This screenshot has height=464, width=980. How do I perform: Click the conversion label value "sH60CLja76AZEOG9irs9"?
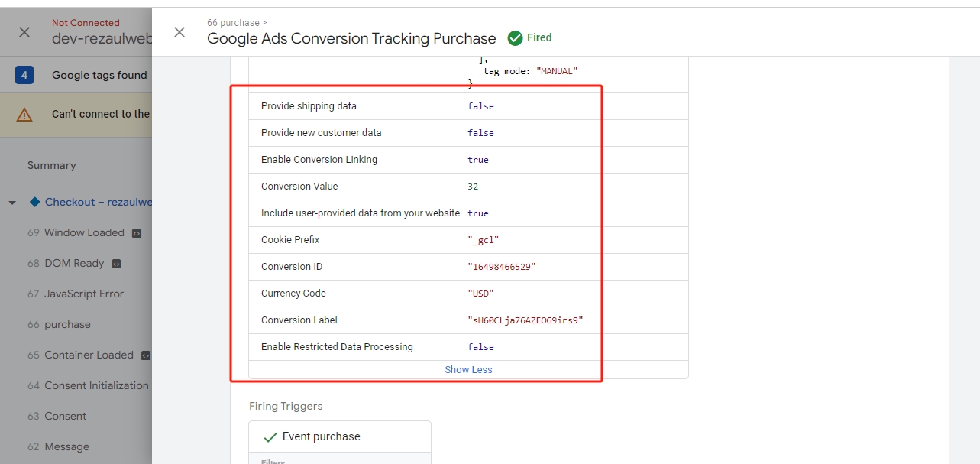(x=526, y=320)
